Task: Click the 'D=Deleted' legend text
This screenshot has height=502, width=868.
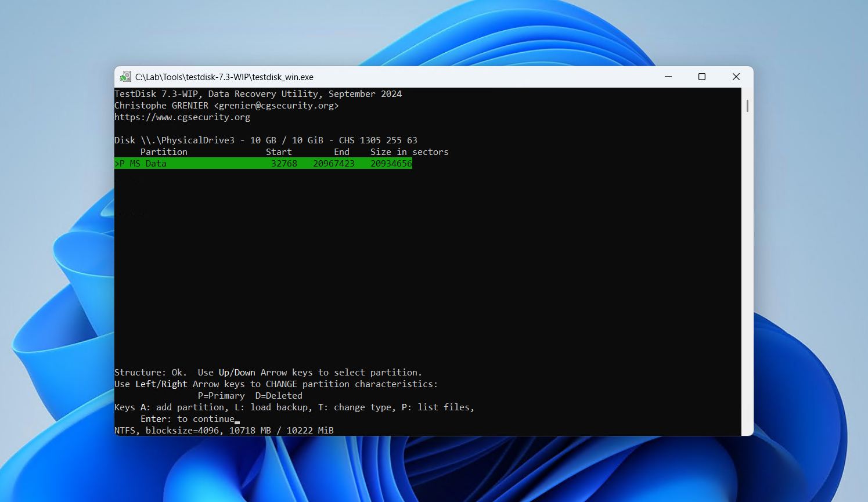Action: click(x=279, y=396)
